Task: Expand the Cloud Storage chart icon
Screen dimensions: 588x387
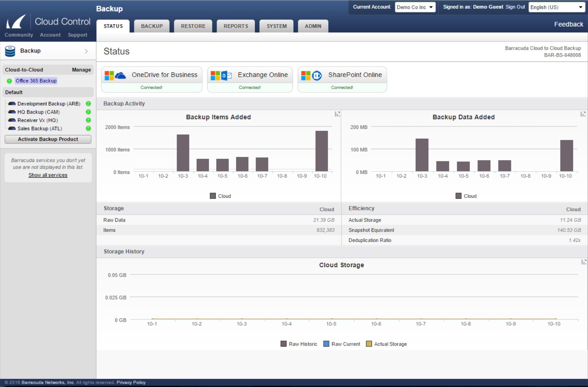Action: pyautogui.click(x=583, y=262)
